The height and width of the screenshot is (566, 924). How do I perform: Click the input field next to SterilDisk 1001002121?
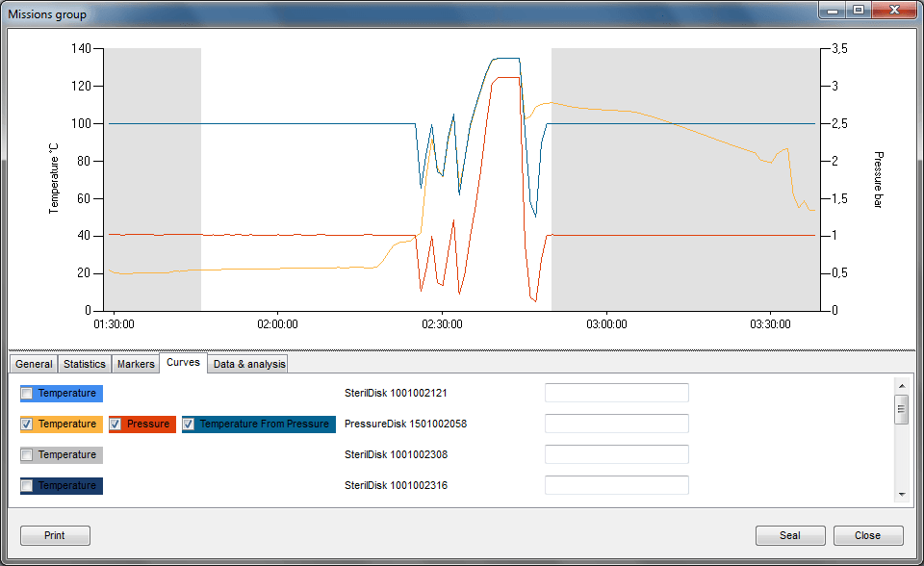[x=616, y=393]
